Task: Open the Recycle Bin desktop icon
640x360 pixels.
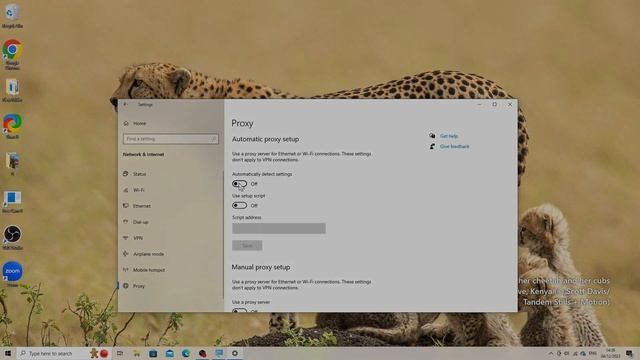Action: (12, 16)
